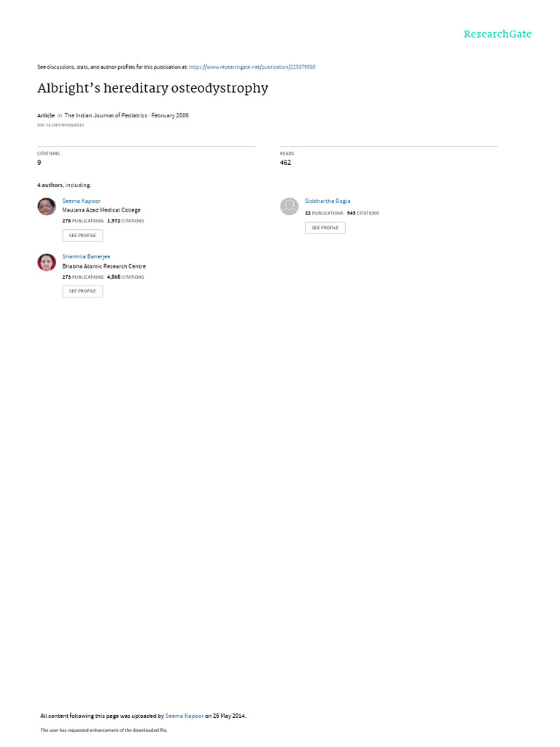Image resolution: width=560 pixels, height=747 pixels.
Task: Open Seema Kapoor author name link
Action: point(82,201)
